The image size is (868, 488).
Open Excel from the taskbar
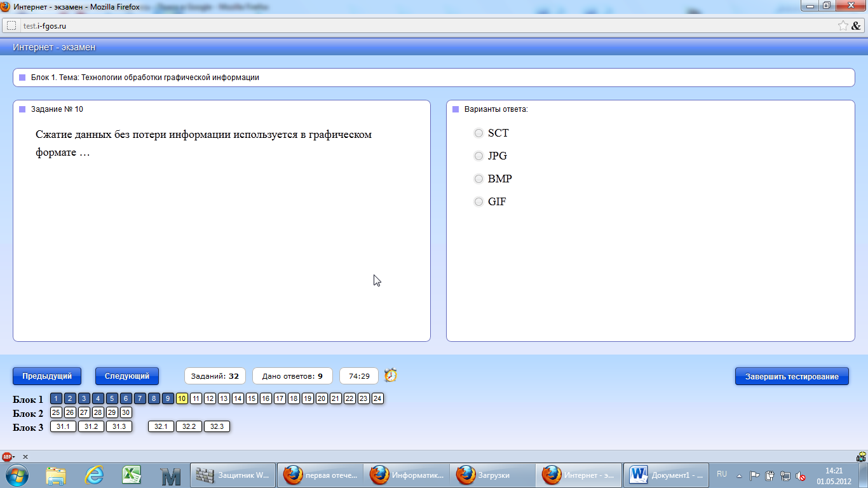[x=132, y=475]
